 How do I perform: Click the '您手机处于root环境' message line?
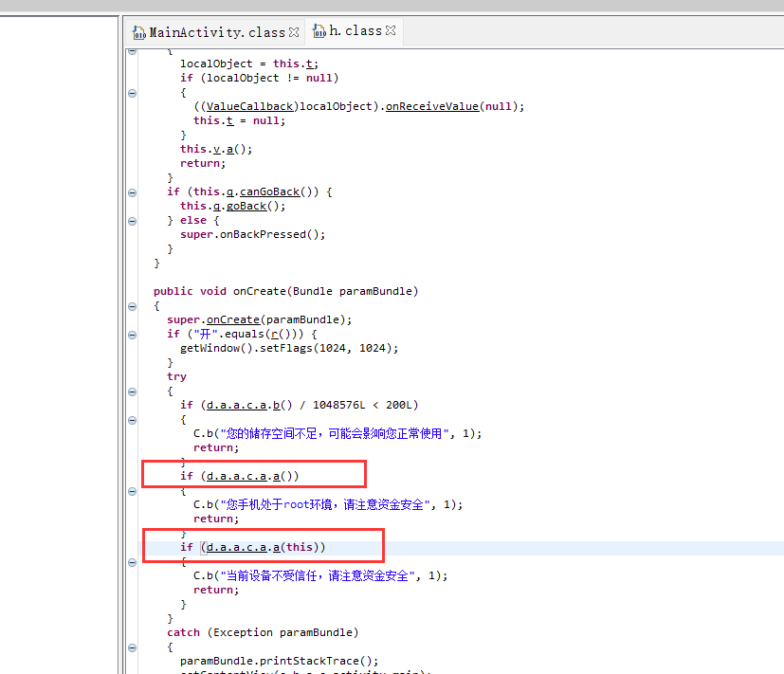pyautogui.click(x=328, y=504)
